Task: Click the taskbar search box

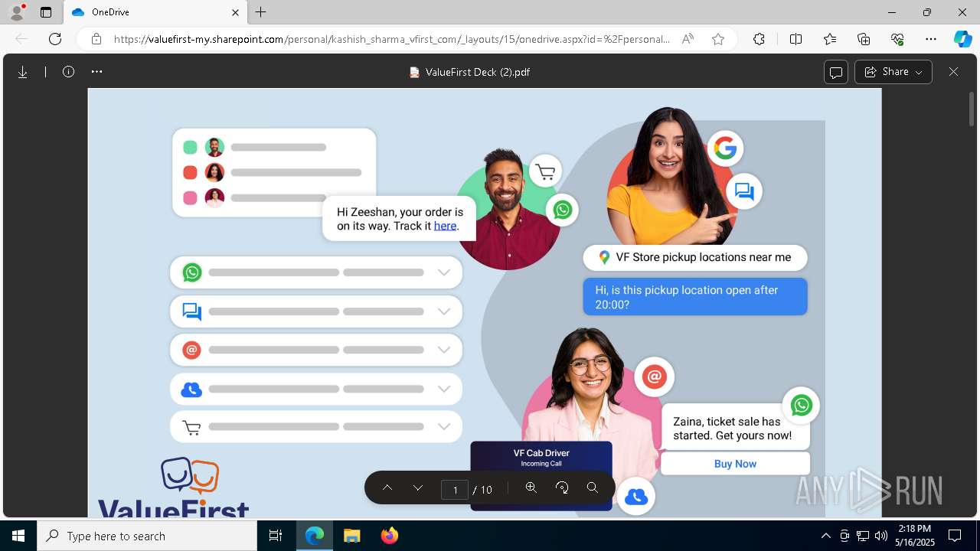Action: 147,536
